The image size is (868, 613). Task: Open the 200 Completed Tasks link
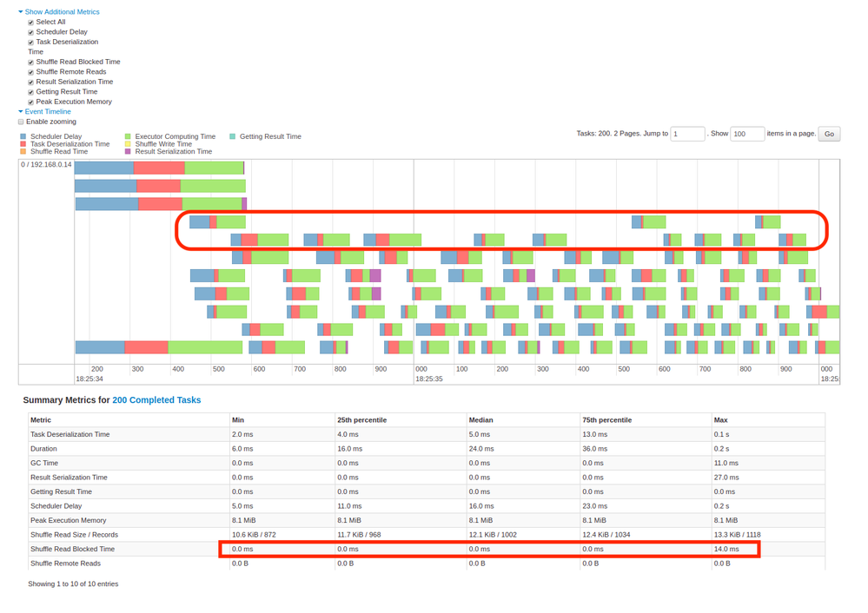click(x=156, y=400)
